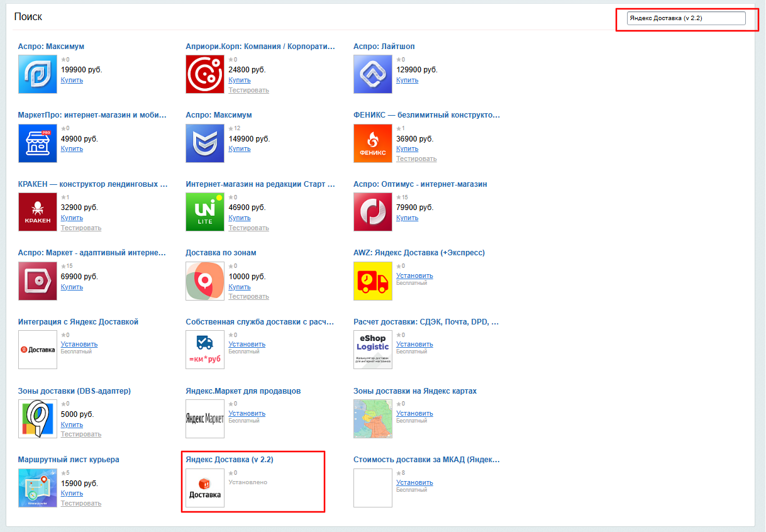Click the eShop Logistic icon
Viewport: 766px width, 532px height.
[x=373, y=350]
